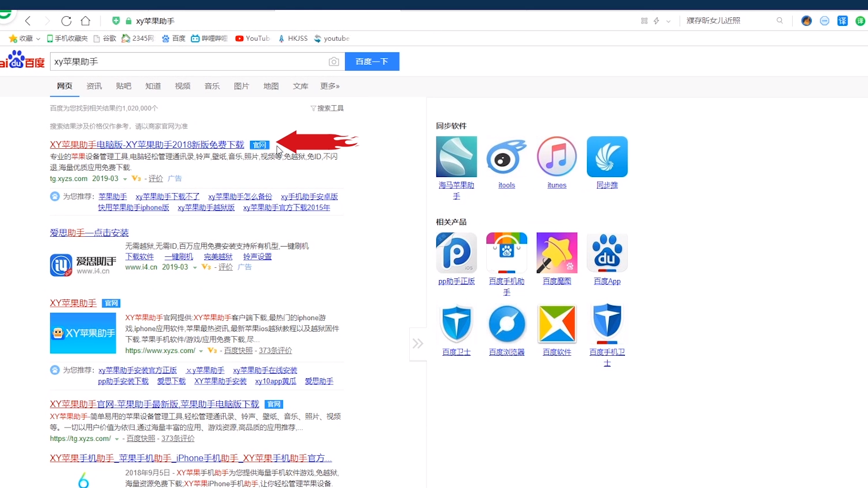Switch to the 图片 tab

pyautogui.click(x=241, y=86)
